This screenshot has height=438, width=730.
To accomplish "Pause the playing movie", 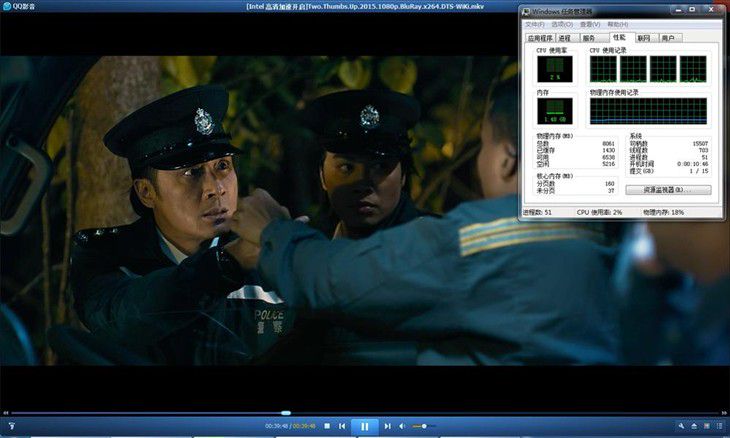I will click(365, 426).
